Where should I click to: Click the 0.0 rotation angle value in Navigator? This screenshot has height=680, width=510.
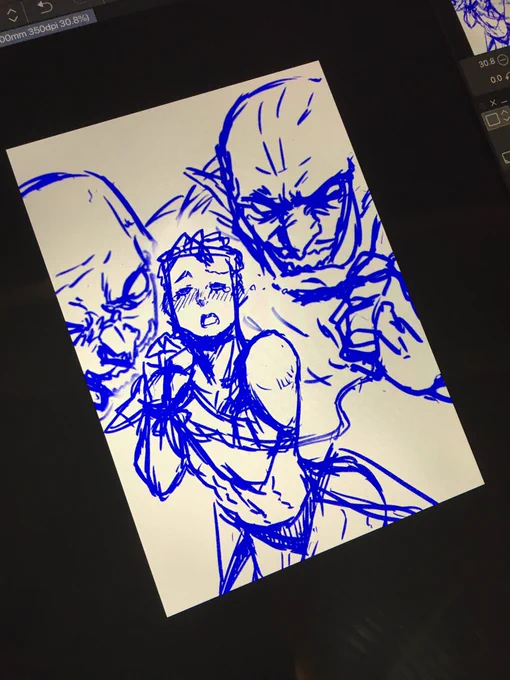(x=496, y=79)
